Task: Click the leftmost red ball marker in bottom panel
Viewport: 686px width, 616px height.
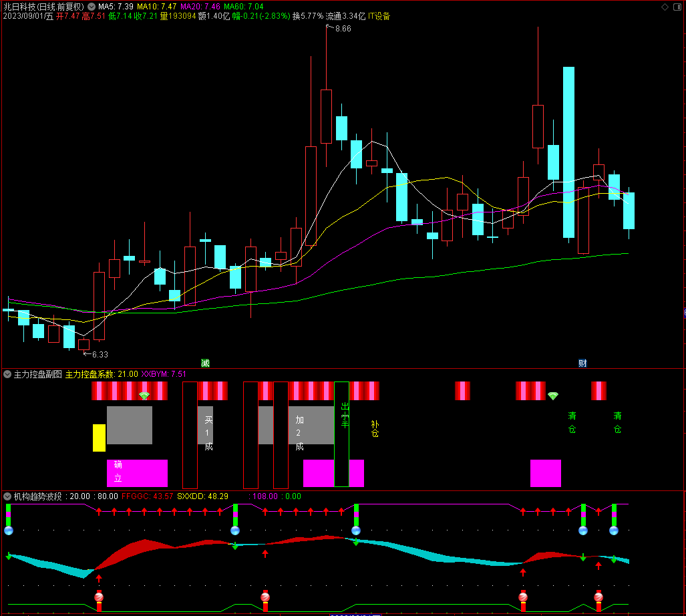Action: [x=99, y=597]
